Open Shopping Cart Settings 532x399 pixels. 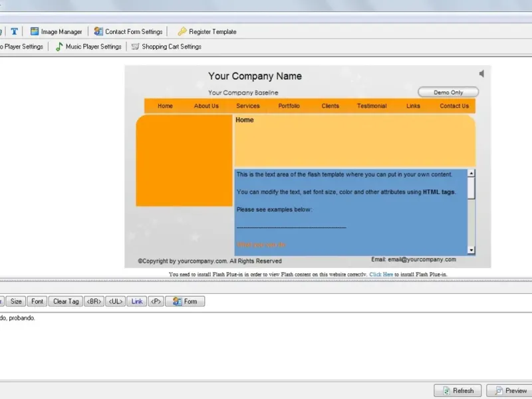(166, 47)
